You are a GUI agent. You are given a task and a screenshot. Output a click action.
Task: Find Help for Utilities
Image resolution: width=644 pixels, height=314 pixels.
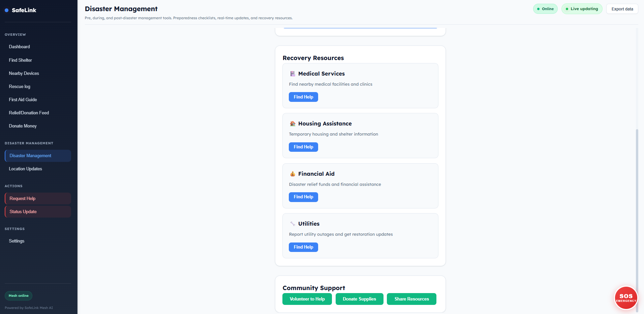click(303, 247)
